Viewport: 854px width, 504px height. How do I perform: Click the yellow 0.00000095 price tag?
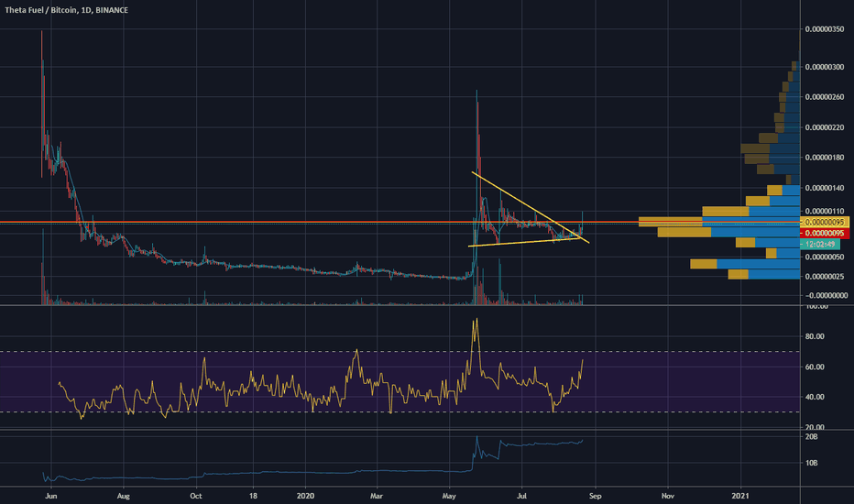click(x=825, y=222)
